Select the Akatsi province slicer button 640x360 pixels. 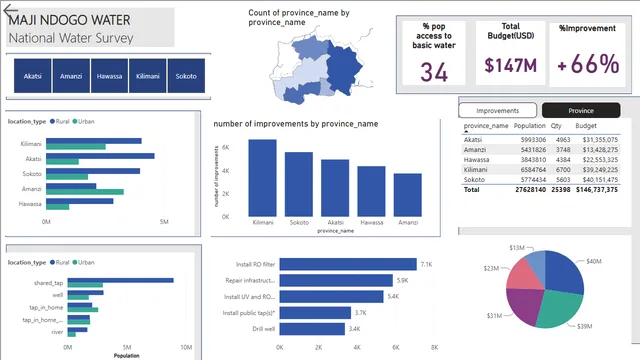pyautogui.click(x=33, y=76)
